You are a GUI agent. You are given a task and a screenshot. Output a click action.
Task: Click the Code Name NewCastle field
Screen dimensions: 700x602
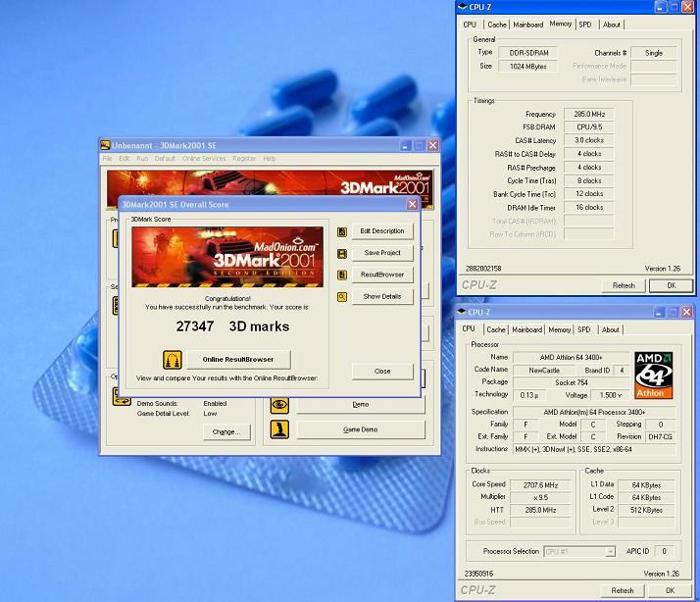544,371
